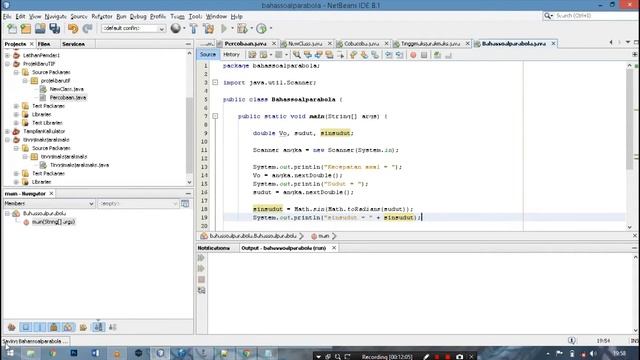Click the Rerun icon in Output panel

click(201, 258)
